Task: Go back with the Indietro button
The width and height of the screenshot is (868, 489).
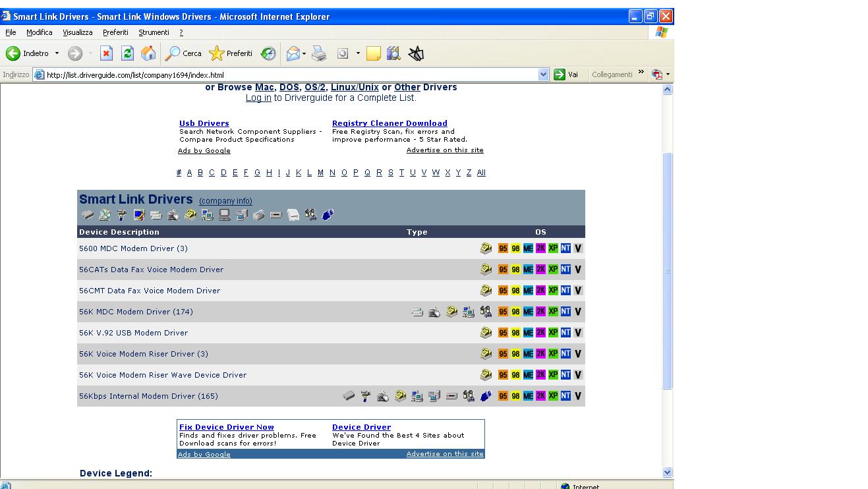Action: click(28, 53)
